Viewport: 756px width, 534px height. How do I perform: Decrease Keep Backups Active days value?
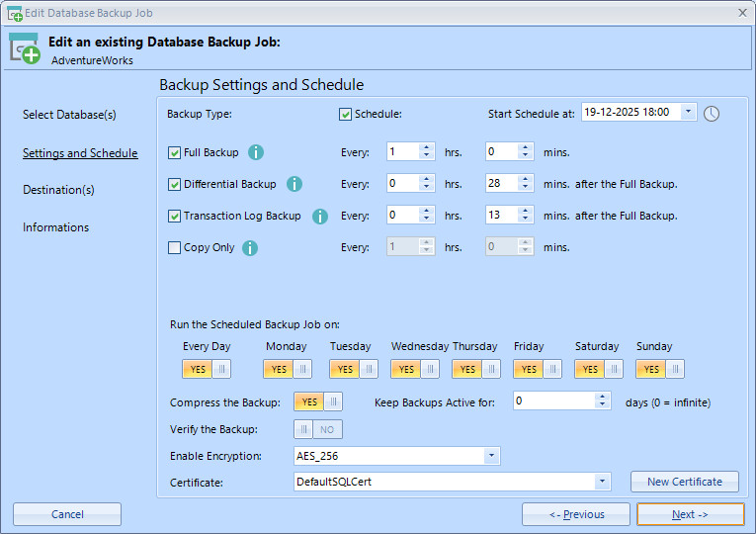tap(602, 404)
